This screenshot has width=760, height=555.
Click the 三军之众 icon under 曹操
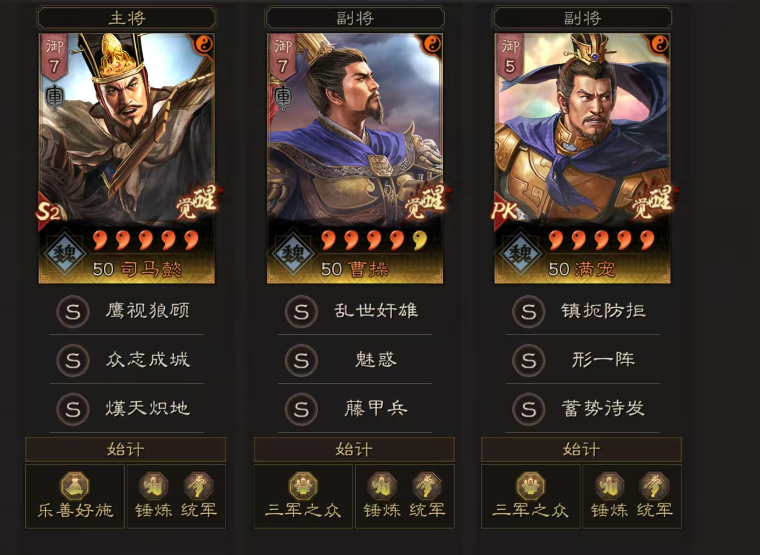pos(303,486)
